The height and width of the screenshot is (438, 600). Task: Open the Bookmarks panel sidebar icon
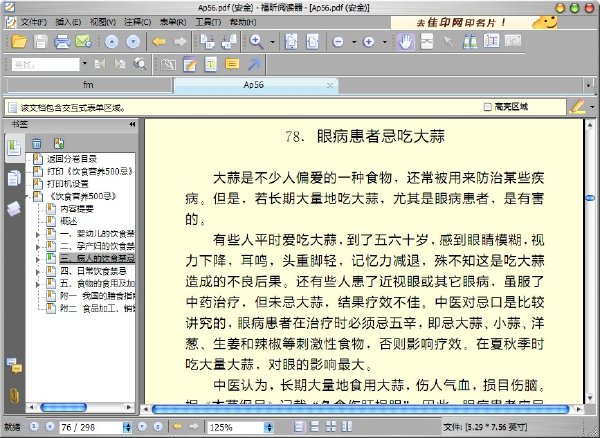point(14,148)
